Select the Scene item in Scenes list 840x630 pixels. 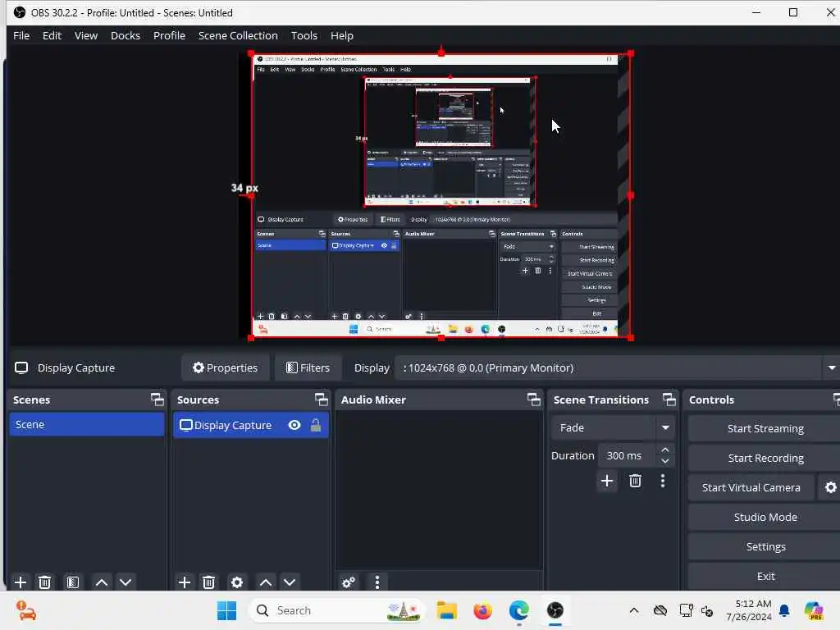(x=87, y=424)
